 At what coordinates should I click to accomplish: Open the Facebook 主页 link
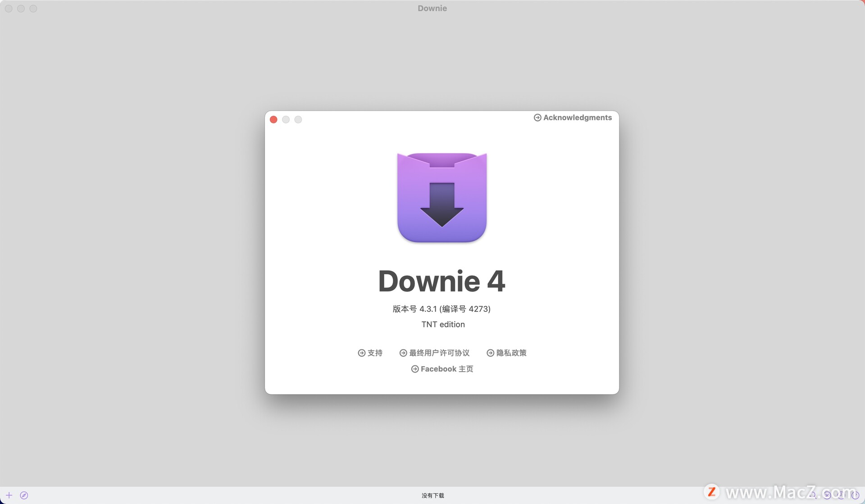tap(446, 369)
